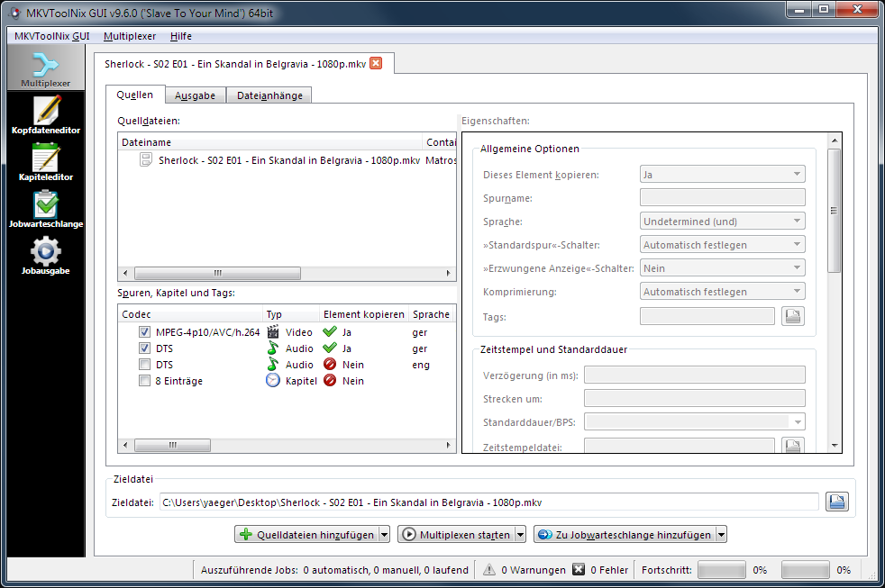Click the green check of ger audio track
The image size is (885, 588).
point(330,348)
